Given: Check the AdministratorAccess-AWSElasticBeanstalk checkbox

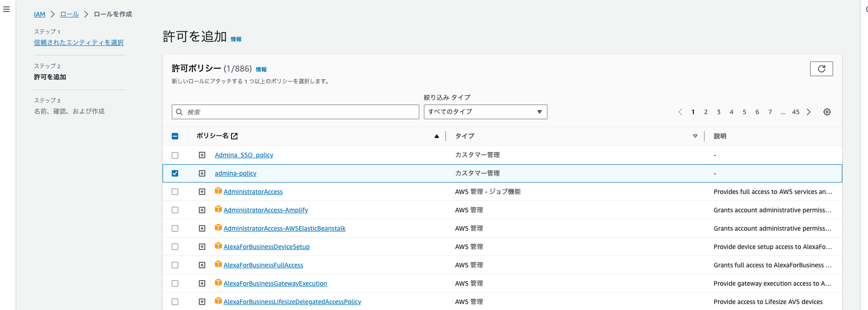Looking at the screenshot, I should 175,228.
